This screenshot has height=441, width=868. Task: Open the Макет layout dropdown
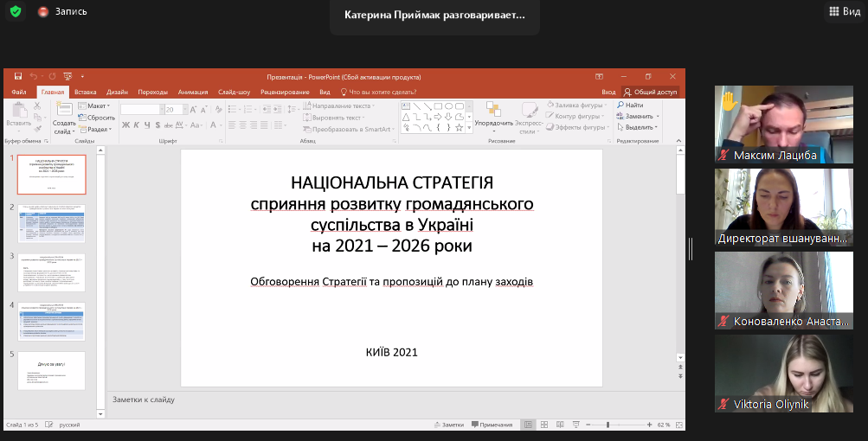(97, 105)
